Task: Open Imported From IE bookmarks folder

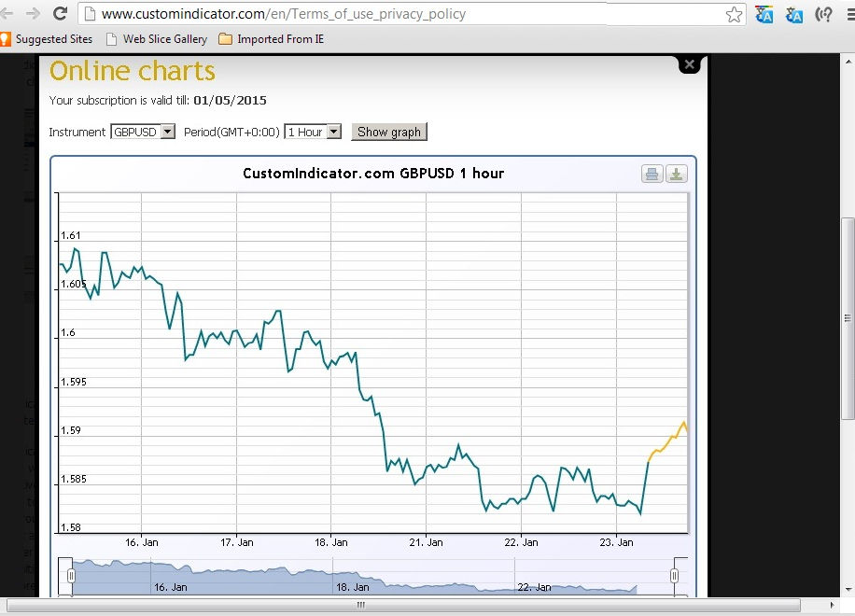Action: 271,39
